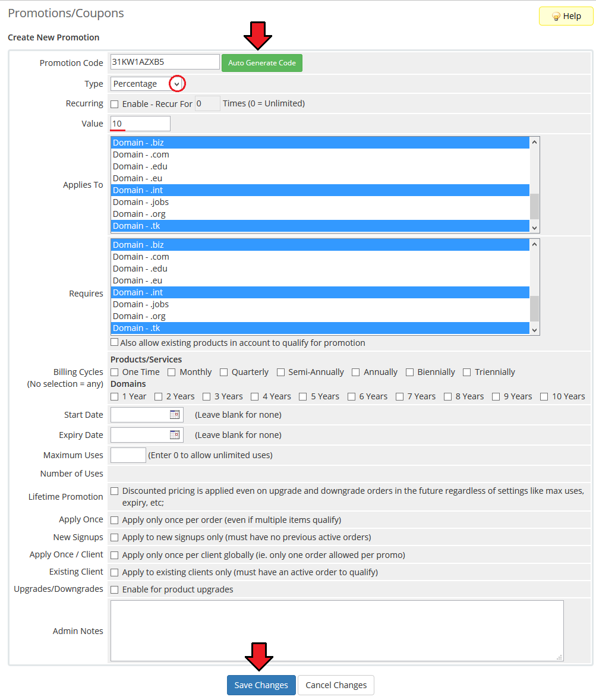Tick the Quarterly billing cycle
596x700 pixels.
[x=223, y=373]
